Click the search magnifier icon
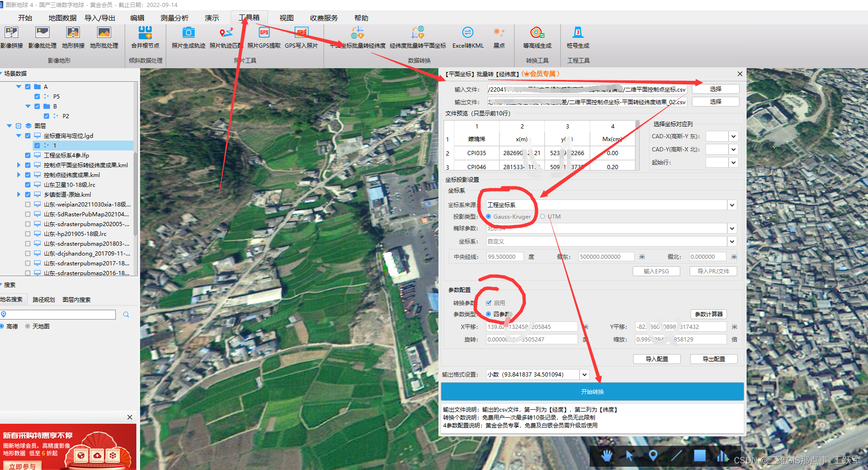Screen dimensions: 868x470 pos(126,314)
